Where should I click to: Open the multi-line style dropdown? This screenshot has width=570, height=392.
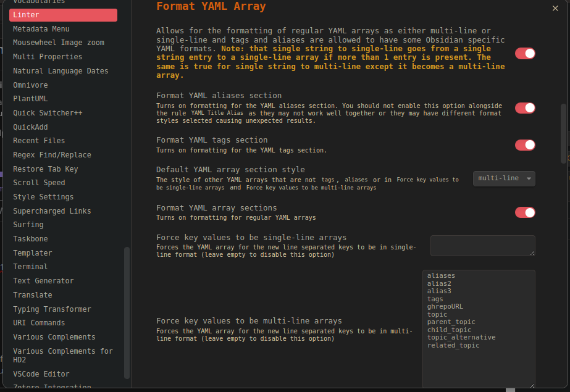click(x=504, y=178)
